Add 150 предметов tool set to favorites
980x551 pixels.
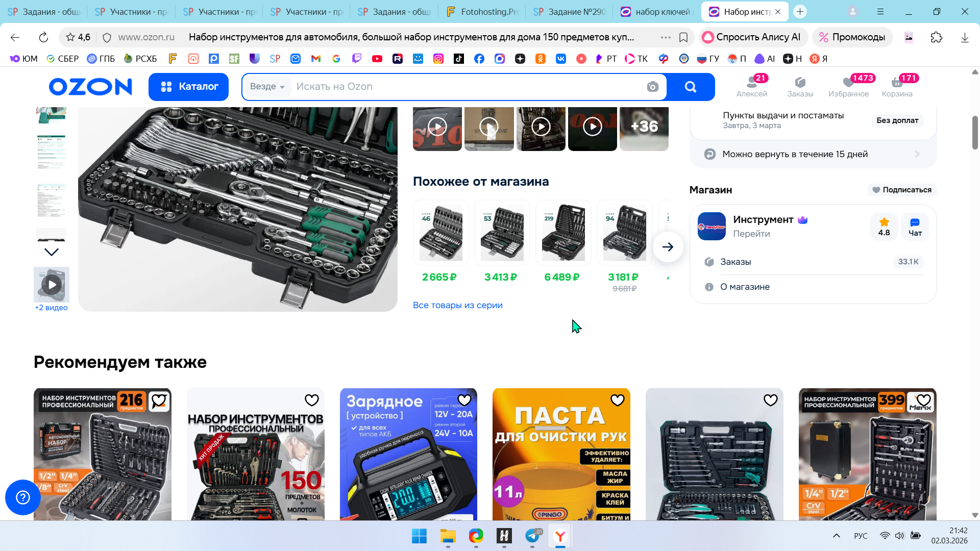click(311, 400)
